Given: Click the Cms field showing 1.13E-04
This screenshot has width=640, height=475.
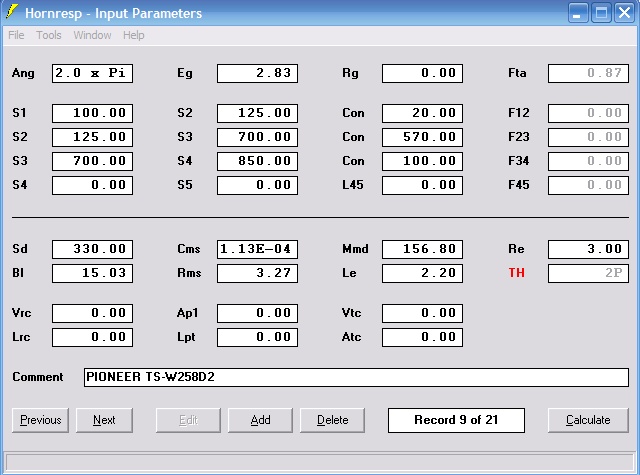Looking at the screenshot, I should pyautogui.click(x=258, y=249).
